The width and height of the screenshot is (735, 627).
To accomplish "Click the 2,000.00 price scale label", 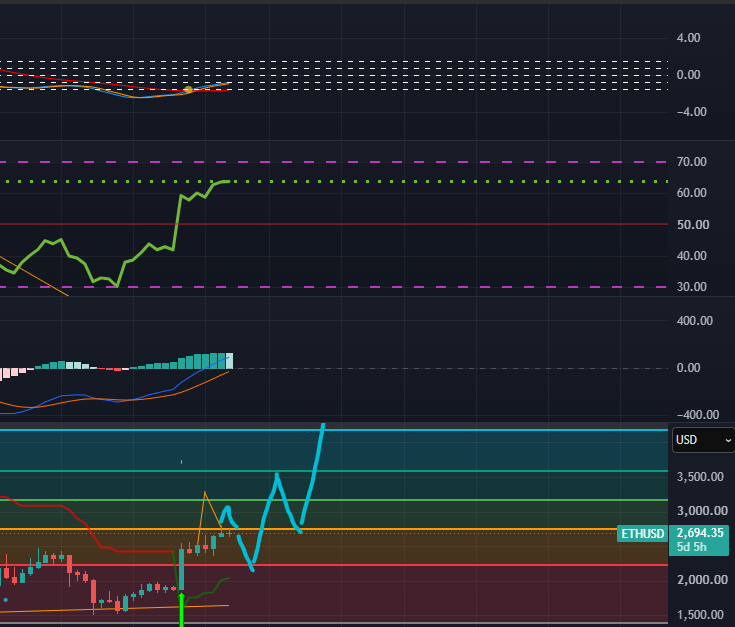I will 702,580.
